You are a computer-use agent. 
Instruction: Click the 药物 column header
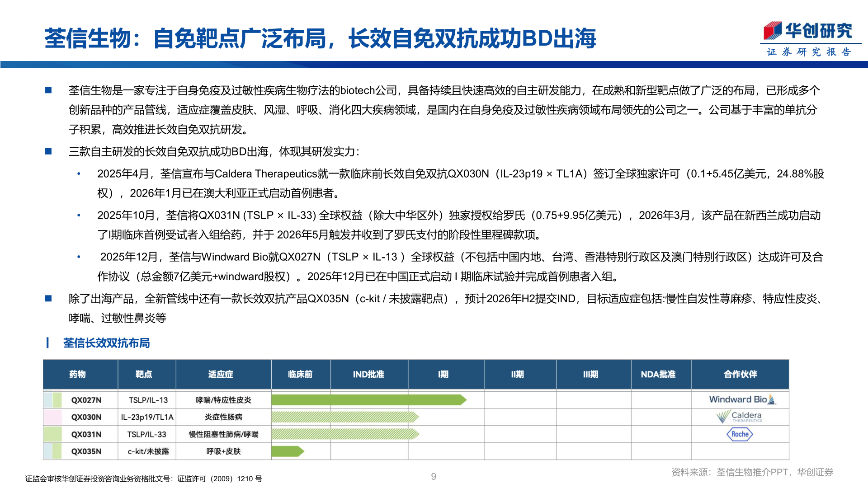click(x=80, y=374)
